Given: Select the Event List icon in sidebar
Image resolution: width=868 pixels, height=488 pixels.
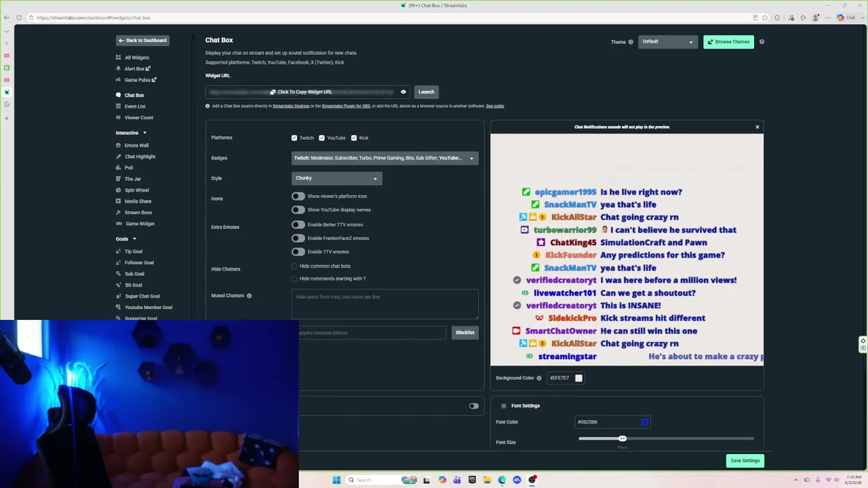Looking at the screenshot, I should [118, 106].
